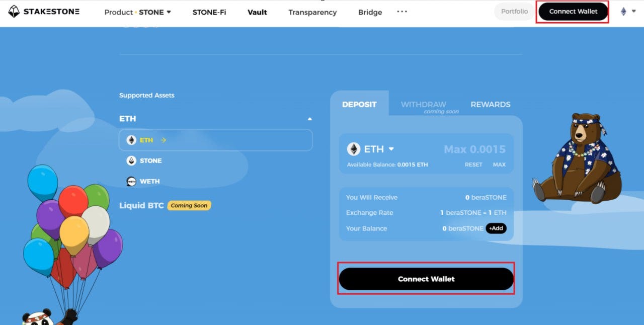Click the Connect Wallet button in deposit panel
Screen dimensions: 644x325
(x=426, y=279)
